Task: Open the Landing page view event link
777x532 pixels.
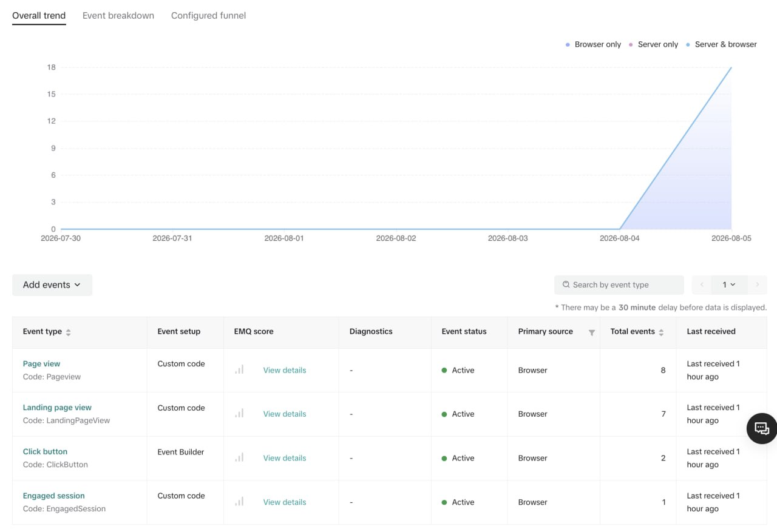Action: pos(57,408)
